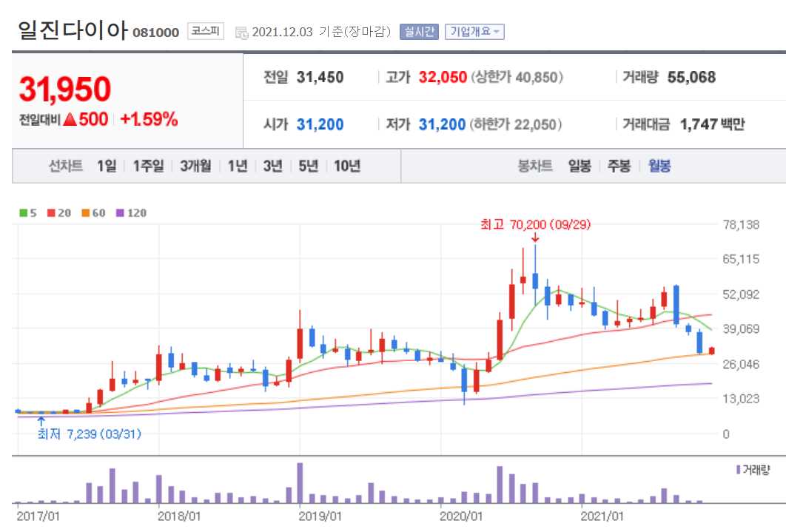This screenshot has height=532, width=786.
Task: Click the 78,138 price axis label
Action: coord(741,224)
